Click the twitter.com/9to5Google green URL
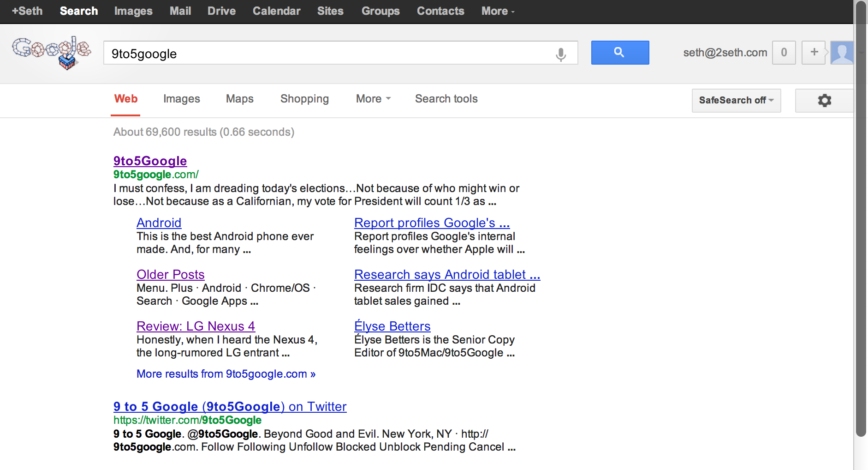 [x=187, y=420]
